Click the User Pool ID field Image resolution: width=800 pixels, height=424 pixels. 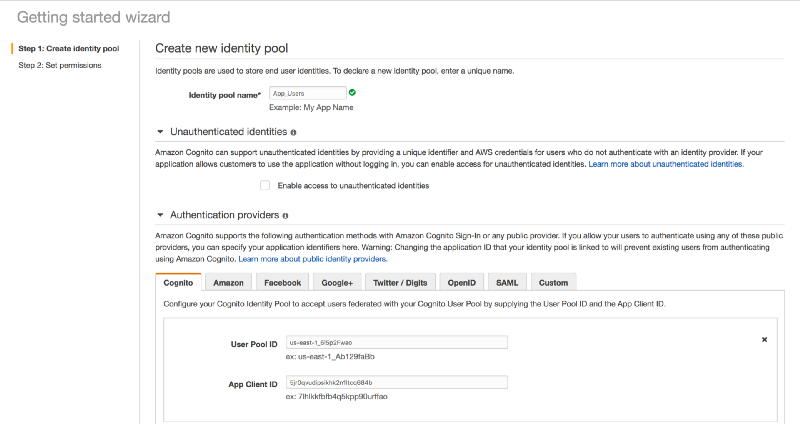pos(396,342)
